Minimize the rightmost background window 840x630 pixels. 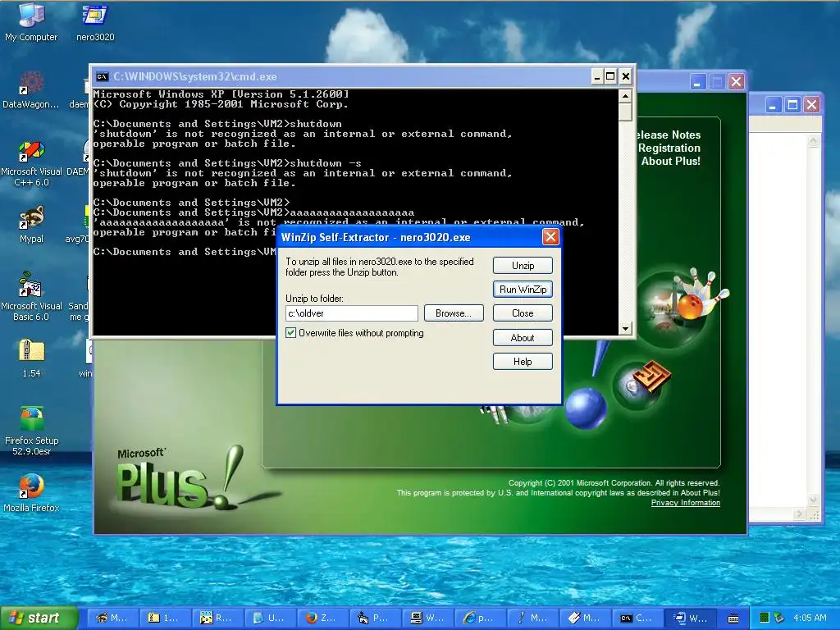click(x=773, y=104)
